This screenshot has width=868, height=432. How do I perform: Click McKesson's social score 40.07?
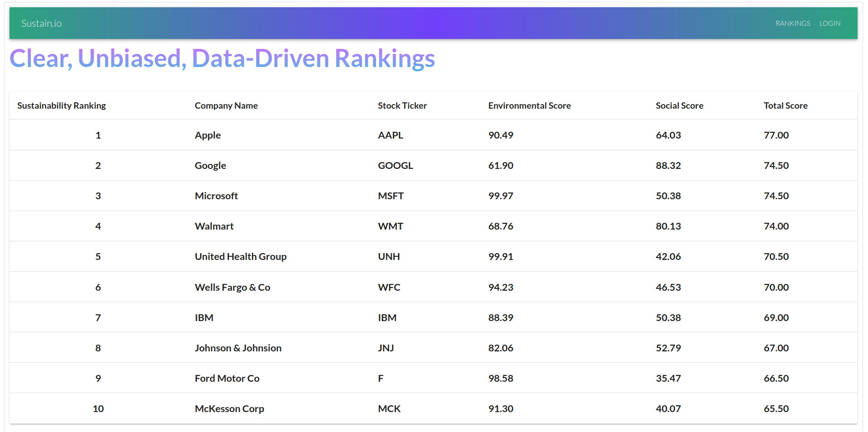[x=668, y=409]
